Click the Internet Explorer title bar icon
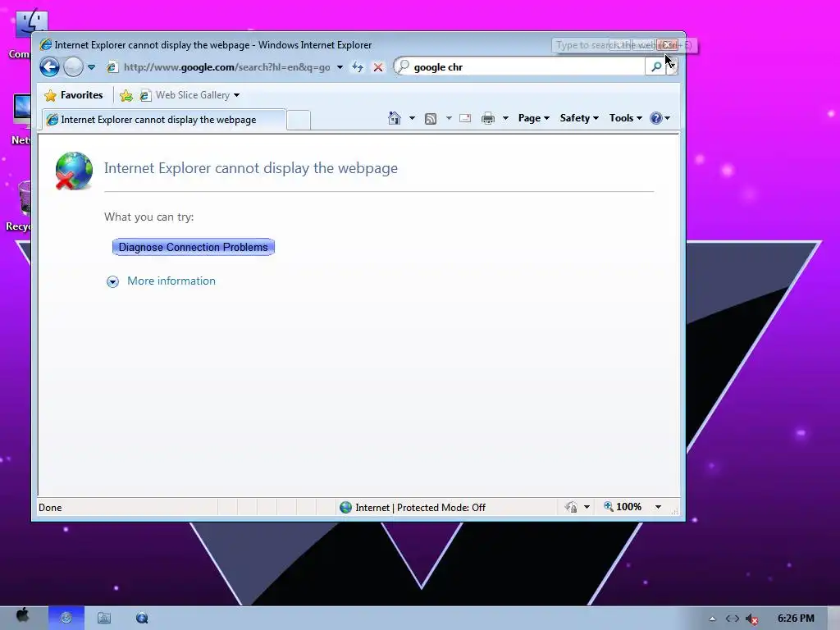Screen dimensions: 840x630 [46, 45]
